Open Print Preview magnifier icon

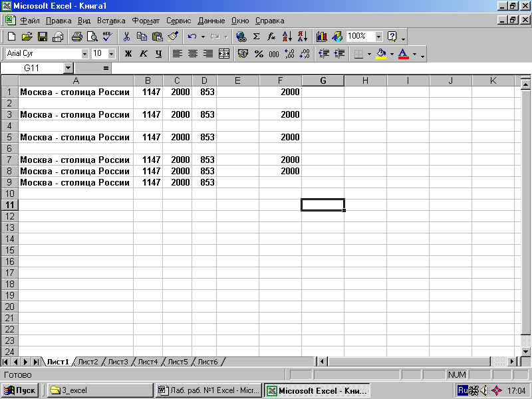[x=92, y=37]
